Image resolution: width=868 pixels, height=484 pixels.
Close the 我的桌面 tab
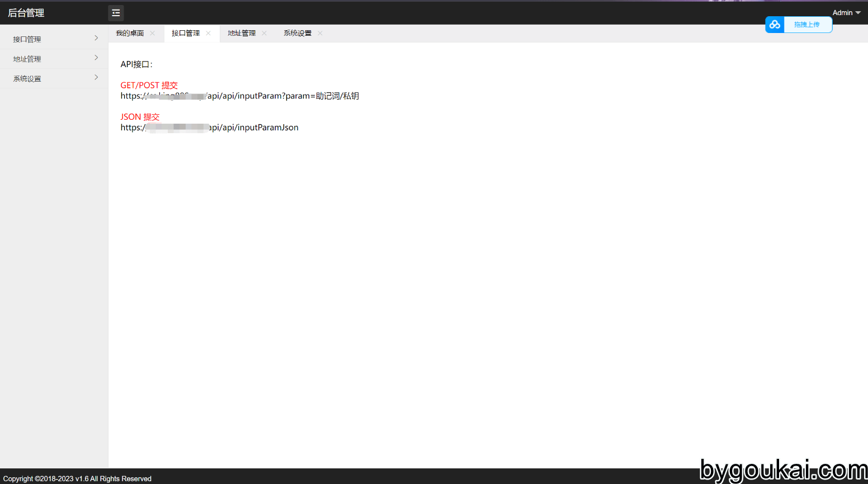152,33
